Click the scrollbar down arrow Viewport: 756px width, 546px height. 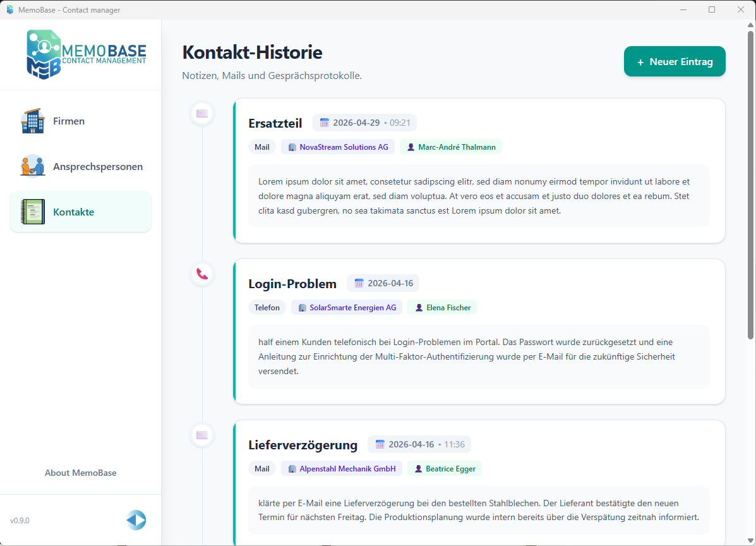[x=751, y=540]
